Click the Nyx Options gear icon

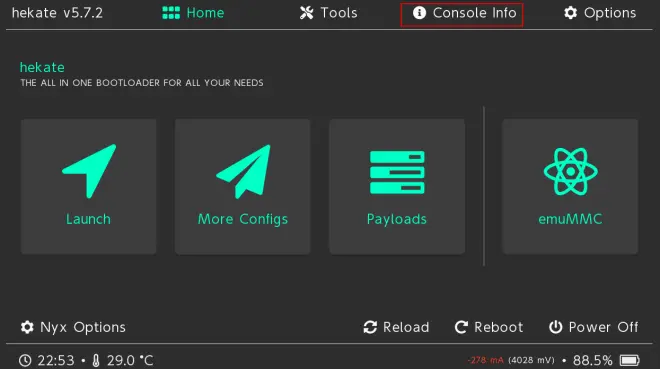[27, 327]
